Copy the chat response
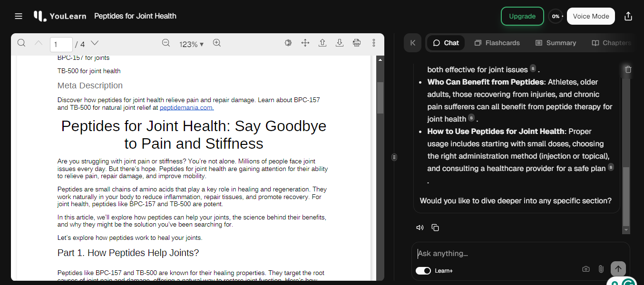The width and height of the screenshot is (644, 285). [435, 228]
